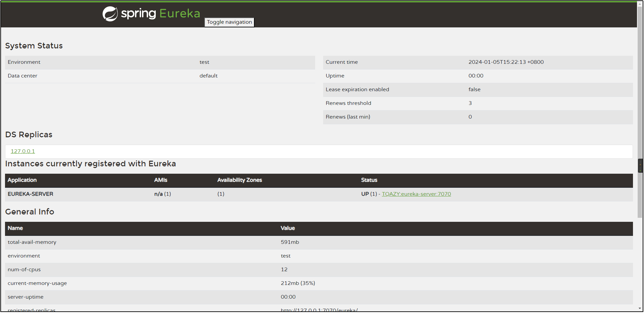This screenshot has width=644, height=313.
Task: Click the Renews threshold value 3
Action: 470,103
